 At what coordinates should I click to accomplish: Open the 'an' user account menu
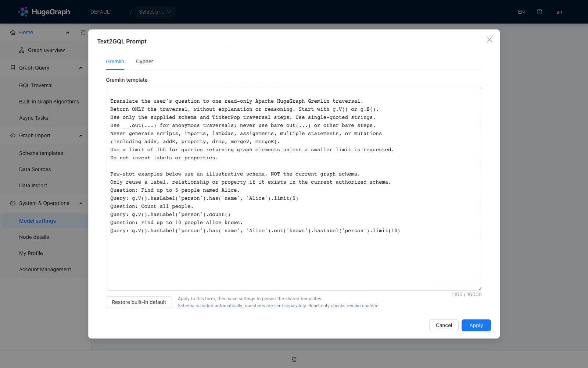pyautogui.click(x=559, y=12)
